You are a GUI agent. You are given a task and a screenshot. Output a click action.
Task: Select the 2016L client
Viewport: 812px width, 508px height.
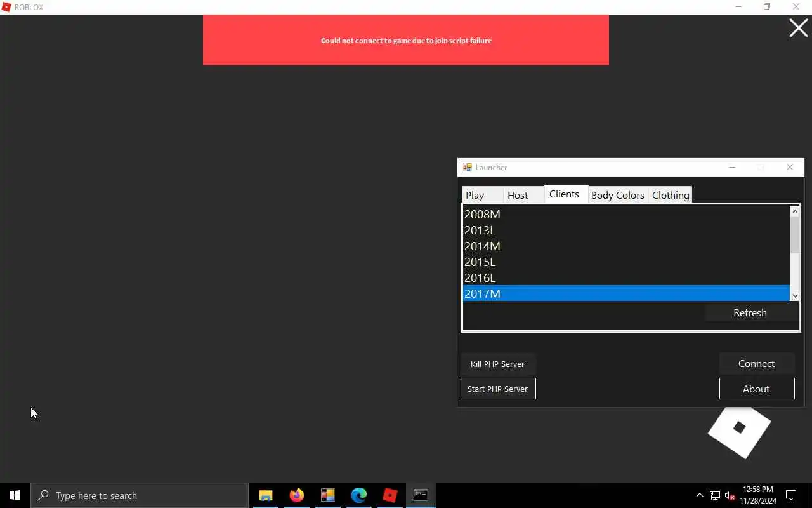[626, 277]
